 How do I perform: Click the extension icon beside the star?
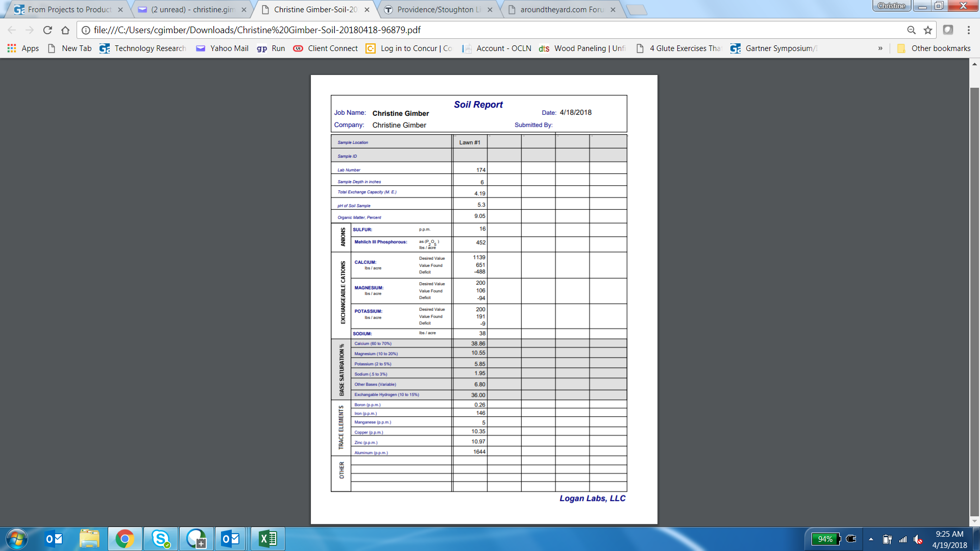pos(948,30)
